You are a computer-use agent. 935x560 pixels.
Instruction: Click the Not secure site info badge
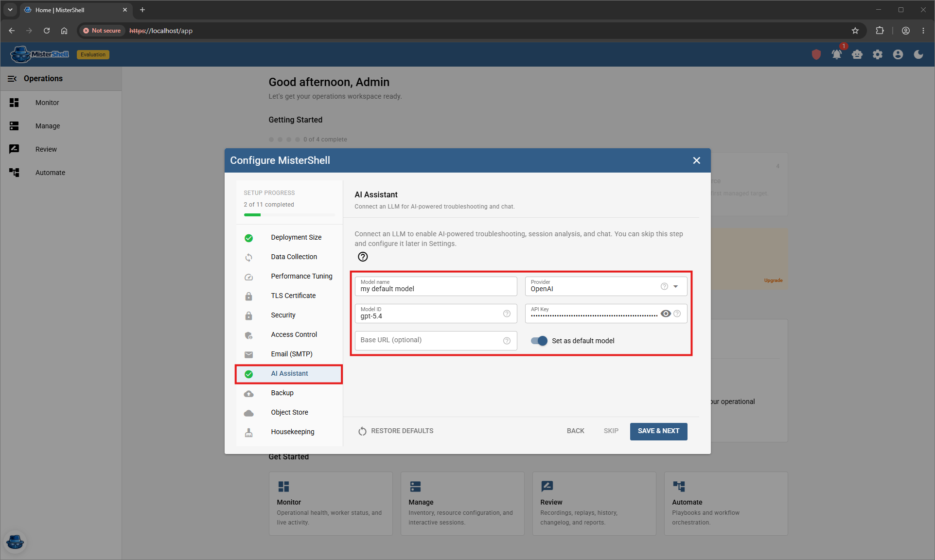pyautogui.click(x=102, y=31)
